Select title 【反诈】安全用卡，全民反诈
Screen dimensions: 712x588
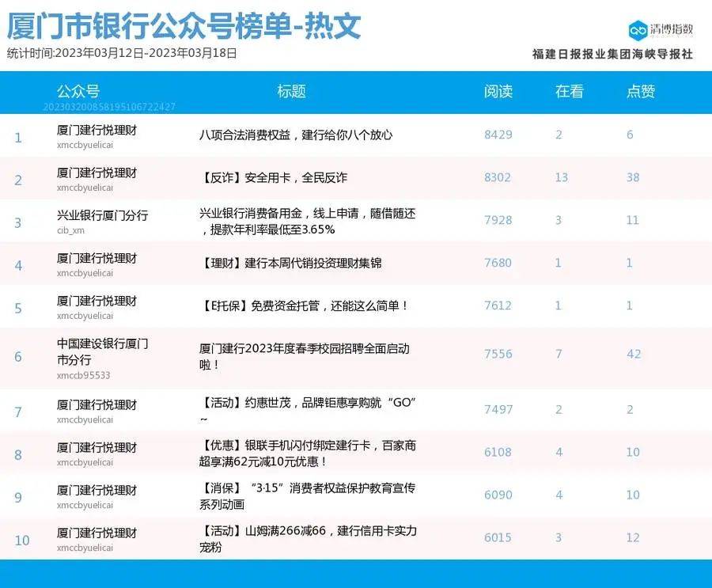pyautogui.click(x=273, y=178)
